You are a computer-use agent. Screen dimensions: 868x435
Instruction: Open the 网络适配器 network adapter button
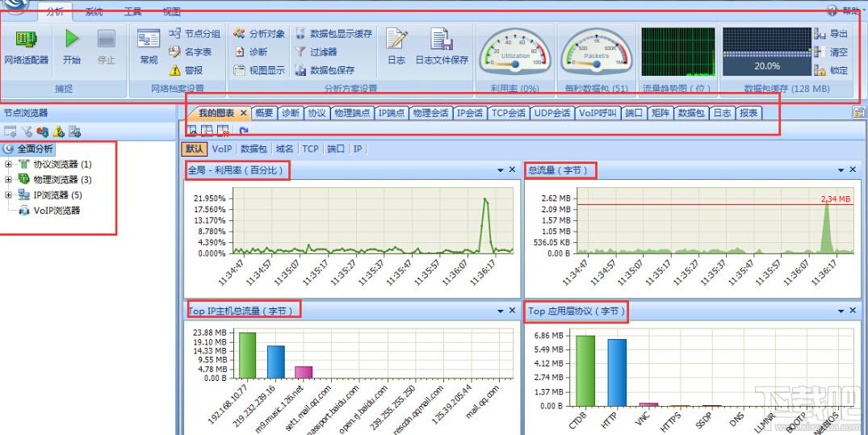point(26,48)
